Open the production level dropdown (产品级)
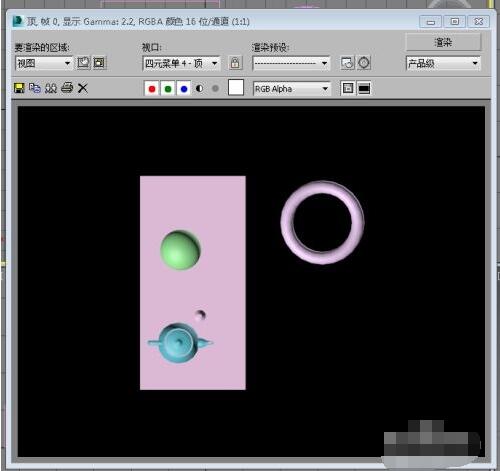Viewport: 500px width, 471px height. point(443,63)
